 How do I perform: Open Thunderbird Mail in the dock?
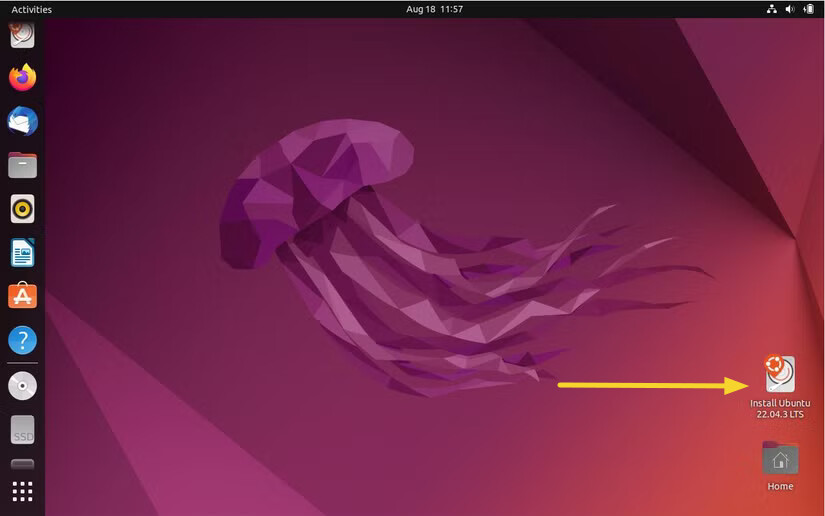pyautogui.click(x=22, y=121)
